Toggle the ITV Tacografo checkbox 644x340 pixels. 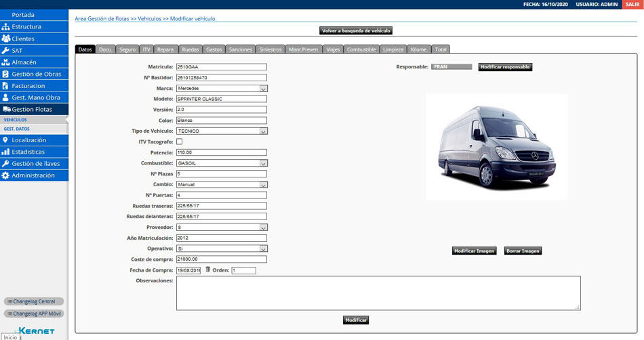click(x=180, y=142)
